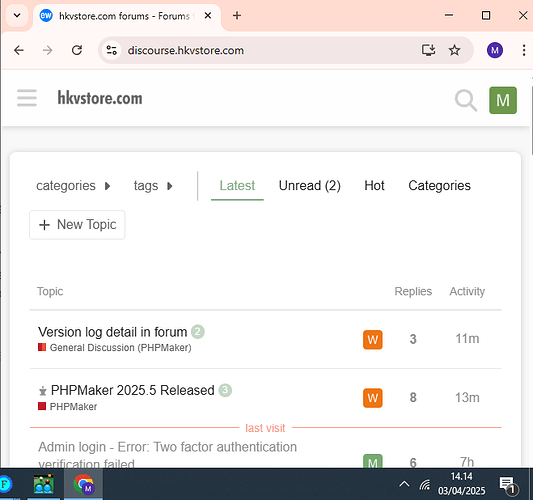Expand the tags dropdown
The image size is (533, 500).
click(x=153, y=186)
